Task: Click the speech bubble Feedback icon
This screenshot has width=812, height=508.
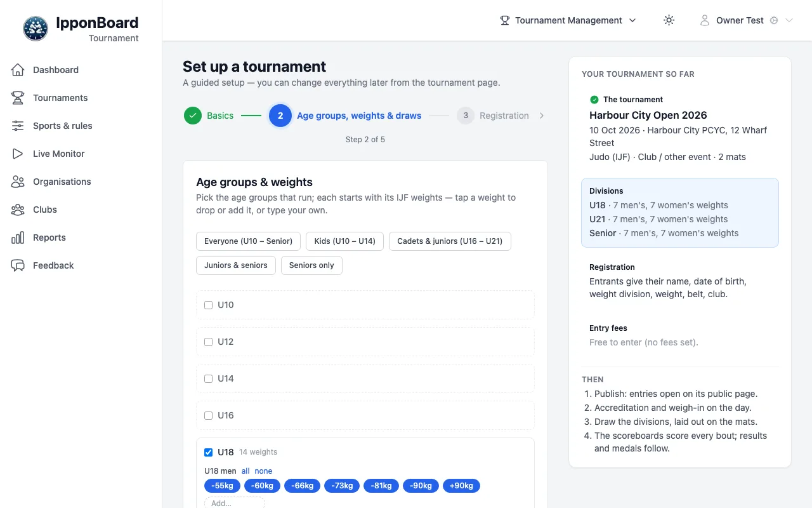Action: [x=18, y=265]
